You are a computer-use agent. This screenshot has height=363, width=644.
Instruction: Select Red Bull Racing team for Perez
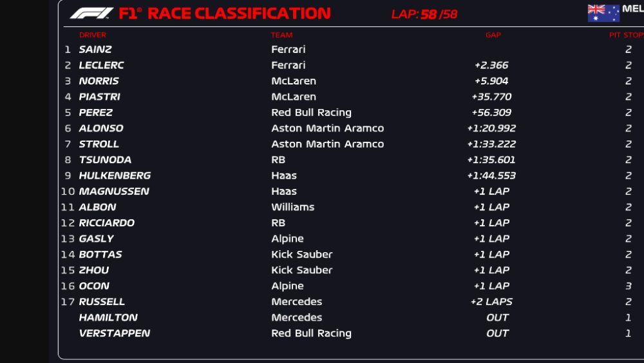(311, 113)
